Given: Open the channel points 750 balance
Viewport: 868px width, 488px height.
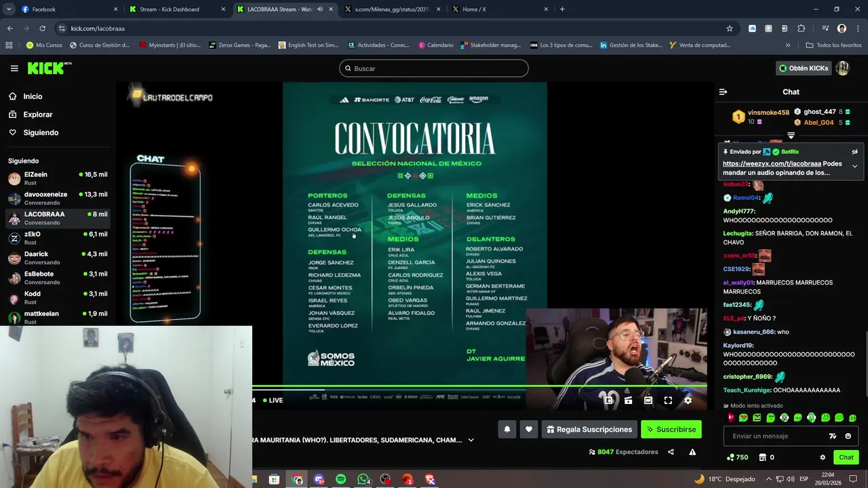Looking at the screenshot, I should (x=737, y=457).
